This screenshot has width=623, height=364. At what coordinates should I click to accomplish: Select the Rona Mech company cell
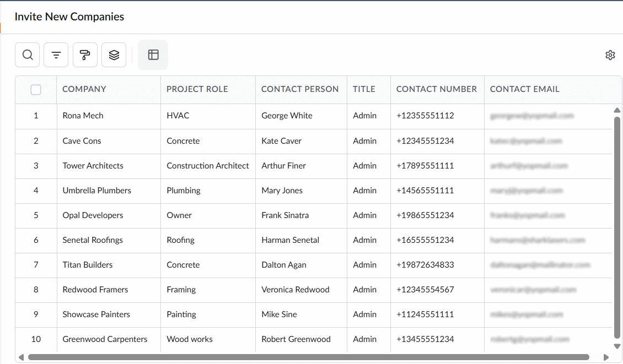coord(109,116)
